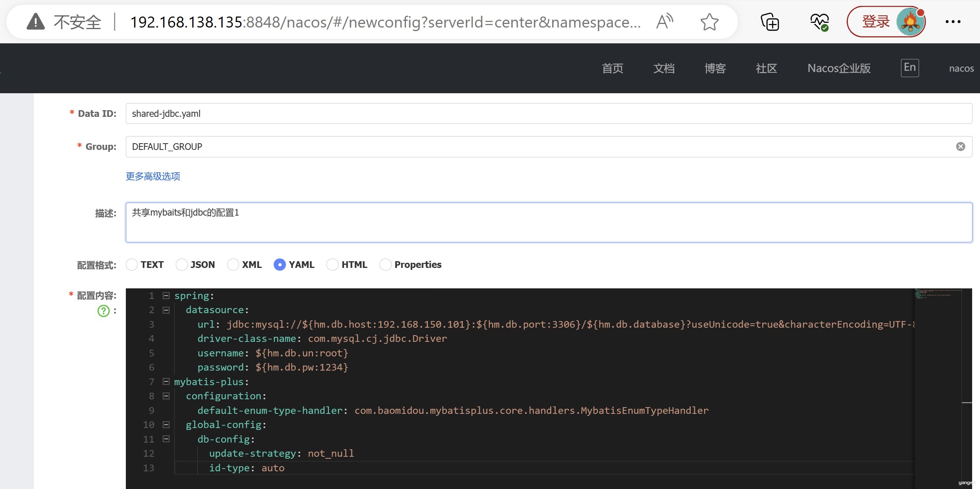Click line number 13 in editor gutter
Viewport: 980px width, 489px height.
pos(149,468)
